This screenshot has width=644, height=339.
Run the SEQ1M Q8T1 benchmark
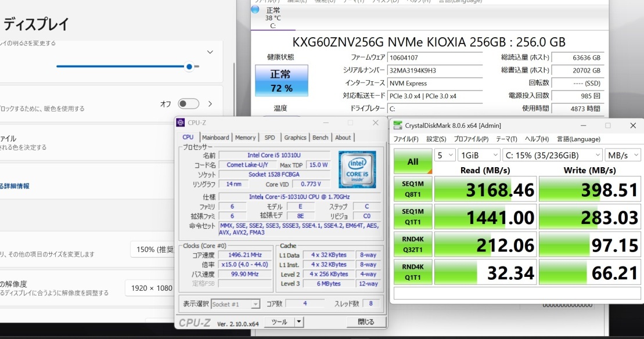click(x=413, y=190)
